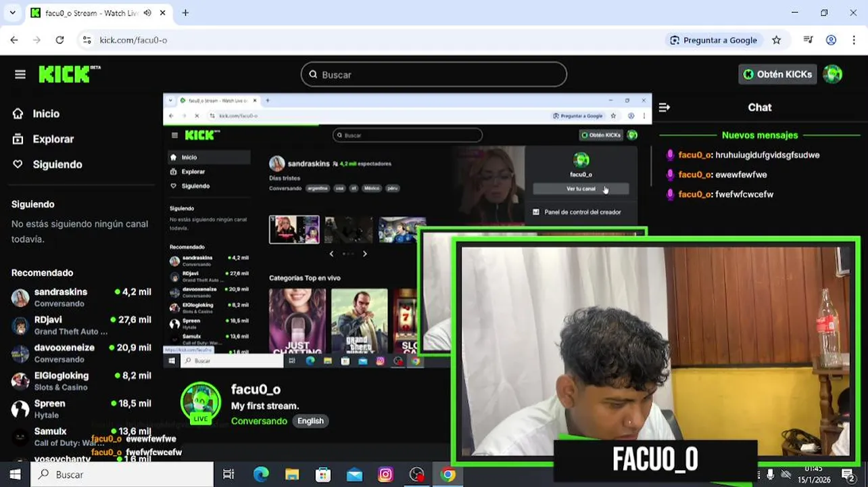
Task: Close the facu0_o Stream browser tab
Action: pyautogui.click(x=164, y=13)
